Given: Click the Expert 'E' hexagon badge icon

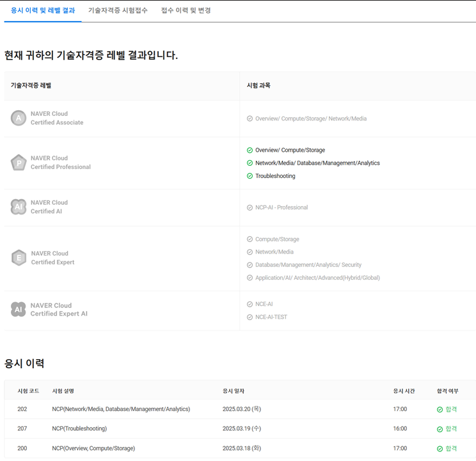Looking at the screenshot, I should pos(19,257).
